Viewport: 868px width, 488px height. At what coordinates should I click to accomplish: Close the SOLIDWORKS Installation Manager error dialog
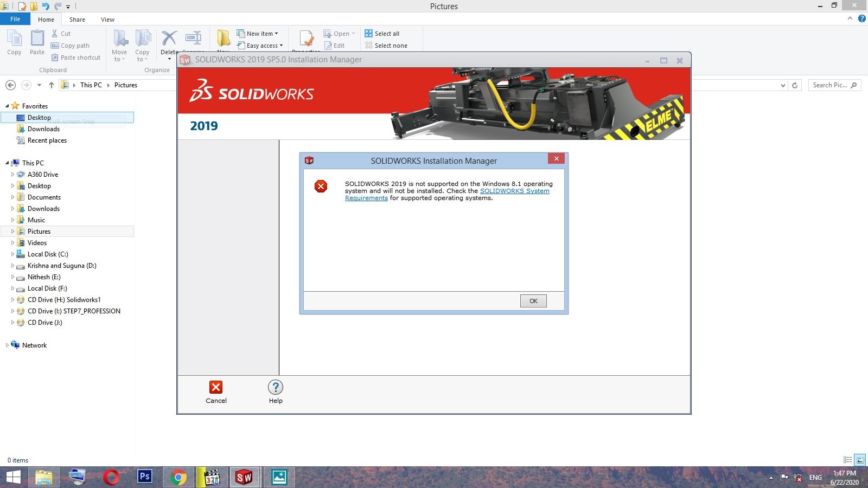click(x=556, y=158)
